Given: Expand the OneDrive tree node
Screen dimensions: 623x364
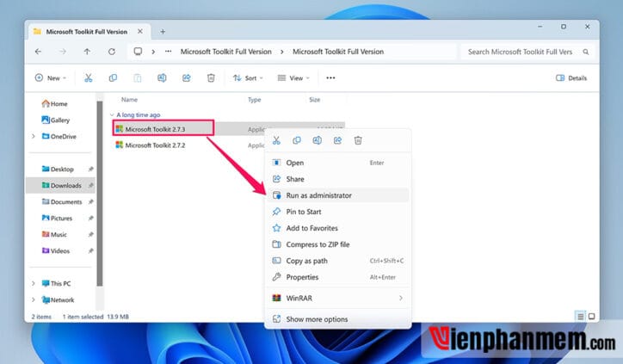Looking at the screenshot, I should click(34, 136).
